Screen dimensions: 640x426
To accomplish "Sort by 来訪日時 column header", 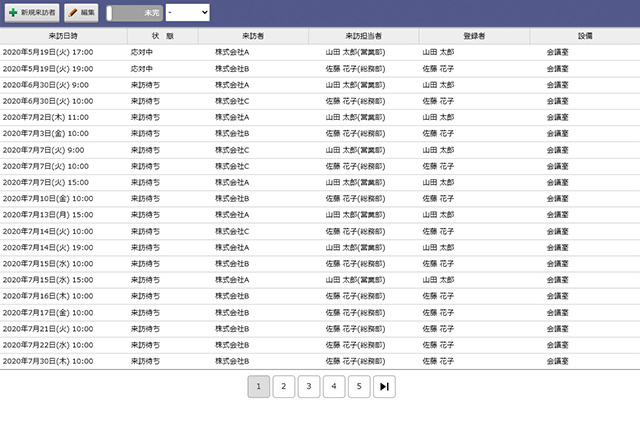I will [63, 36].
